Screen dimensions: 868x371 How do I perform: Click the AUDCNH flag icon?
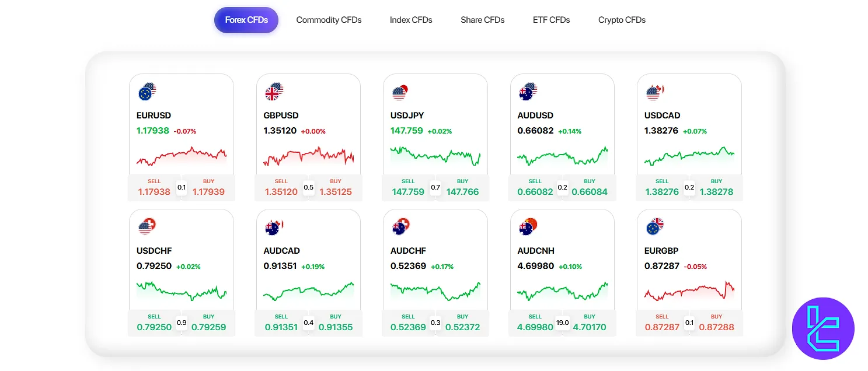coord(528,227)
